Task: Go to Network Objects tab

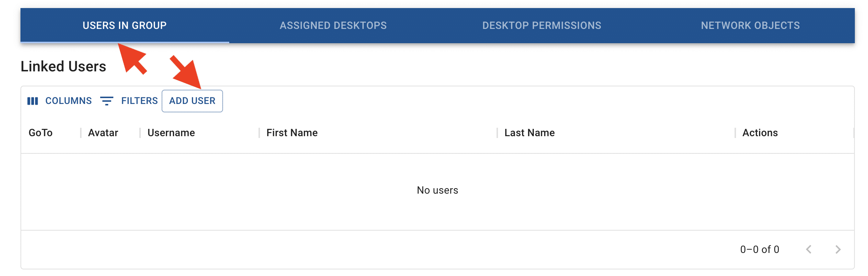Action: [750, 25]
